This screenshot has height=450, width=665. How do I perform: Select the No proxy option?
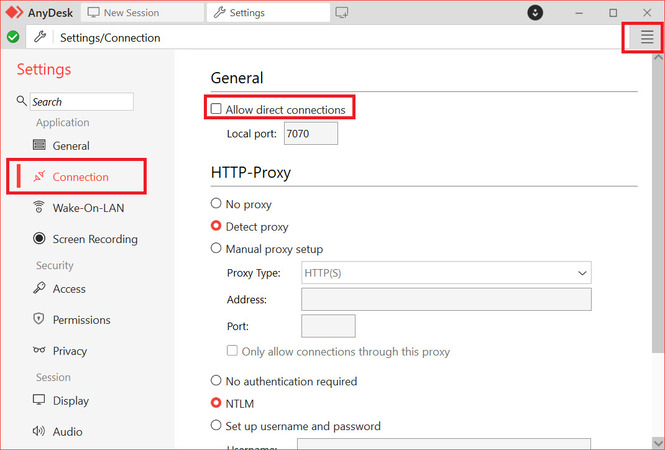(x=216, y=204)
